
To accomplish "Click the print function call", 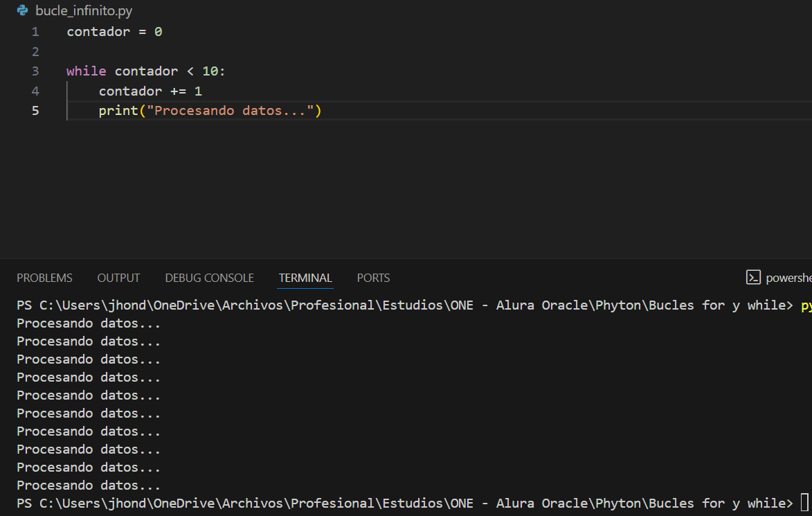I will click(x=118, y=111).
